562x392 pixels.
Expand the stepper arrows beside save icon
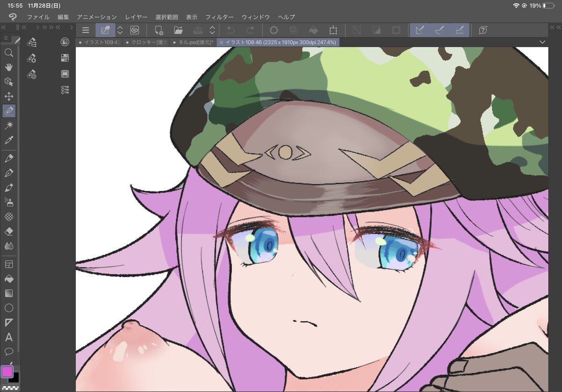click(212, 30)
